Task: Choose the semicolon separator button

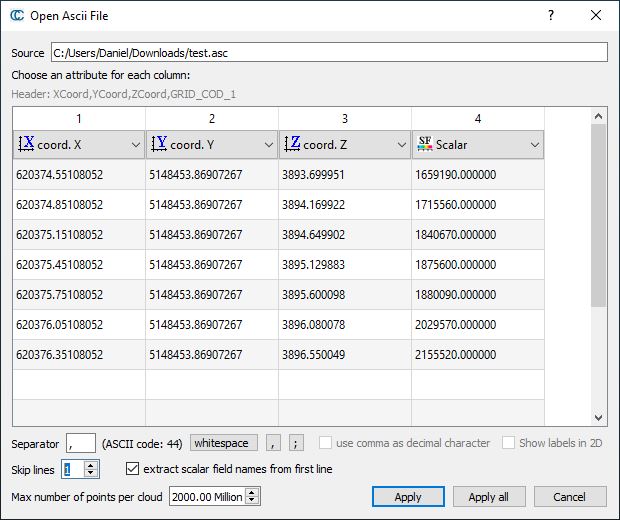Action: tap(296, 443)
